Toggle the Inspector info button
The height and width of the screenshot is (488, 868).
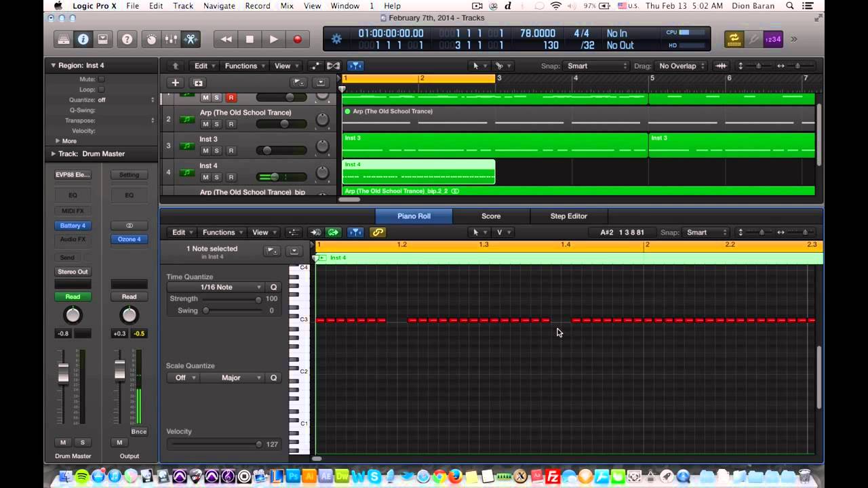(x=83, y=39)
